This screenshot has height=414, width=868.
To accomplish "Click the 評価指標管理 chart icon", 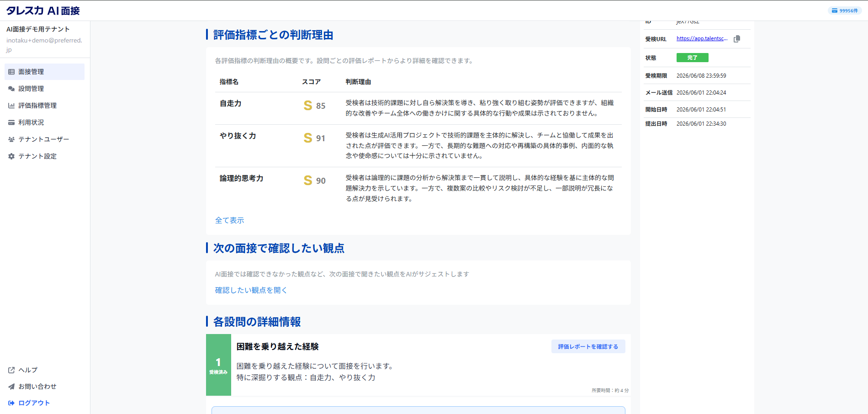I will pyautogui.click(x=11, y=106).
